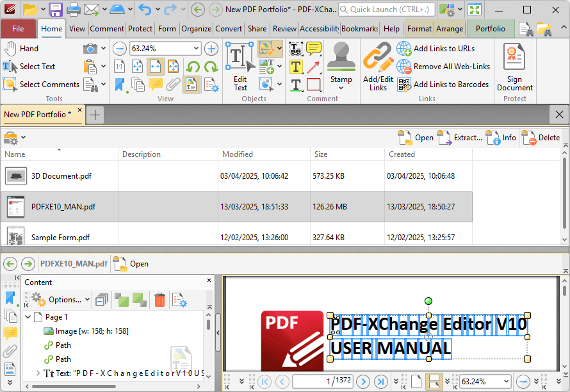Open the File menu

click(18, 29)
